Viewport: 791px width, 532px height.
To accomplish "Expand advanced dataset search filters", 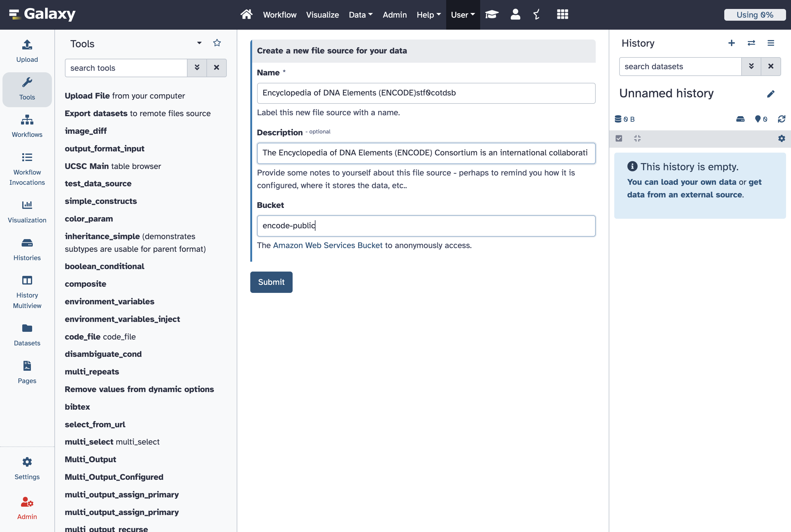I will pos(751,66).
